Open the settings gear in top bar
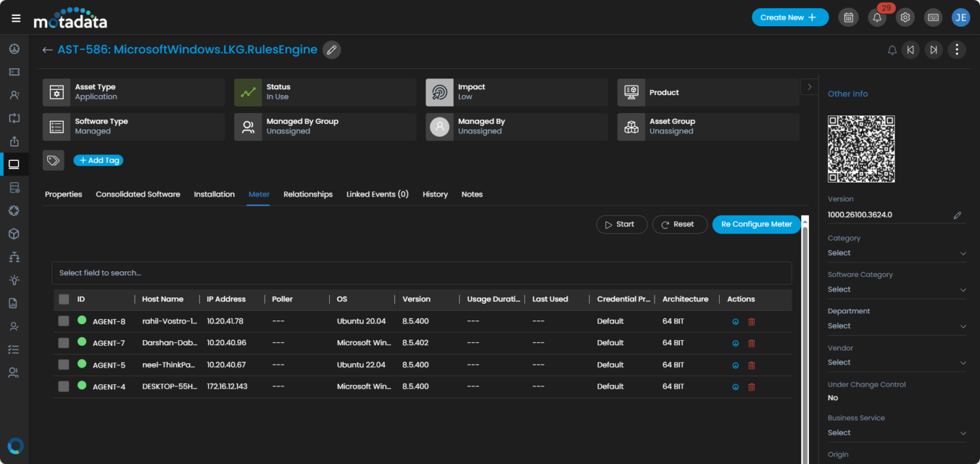The width and height of the screenshot is (980, 464). (905, 17)
